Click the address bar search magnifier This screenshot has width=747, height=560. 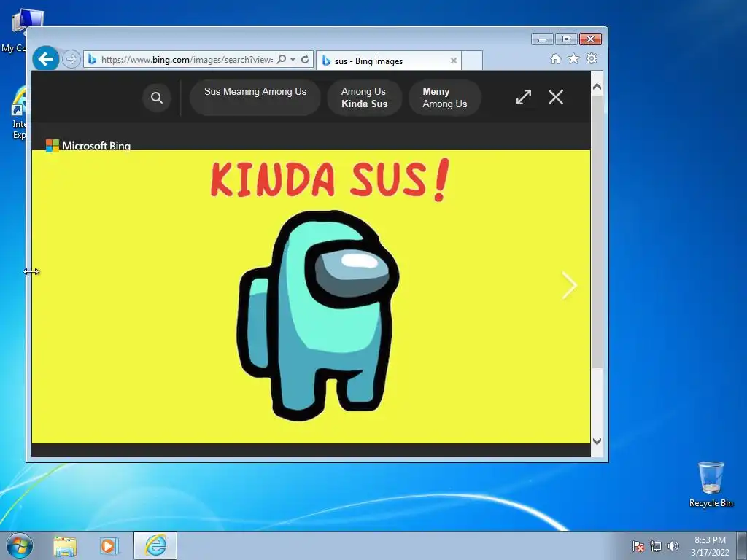click(282, 60)
